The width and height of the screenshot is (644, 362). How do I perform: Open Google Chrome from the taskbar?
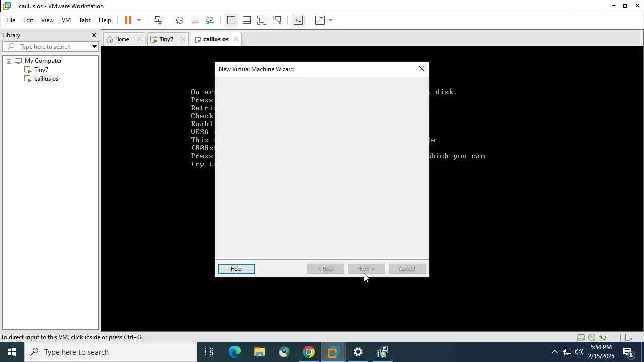click(x=309, y=352)
